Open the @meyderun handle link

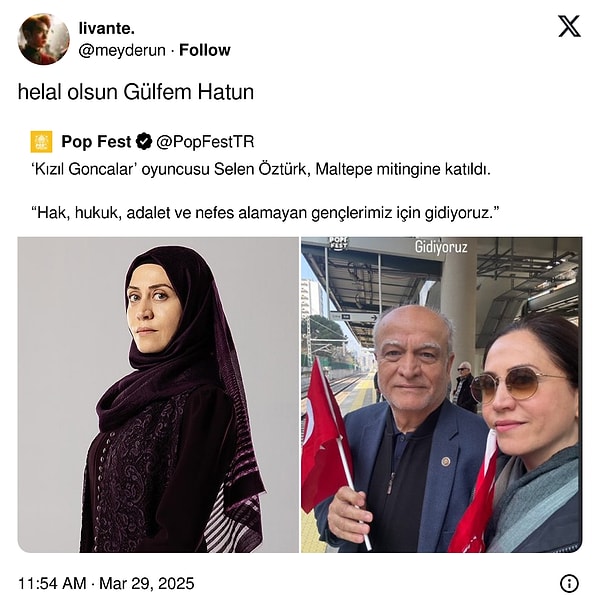[x=122, y=51]
